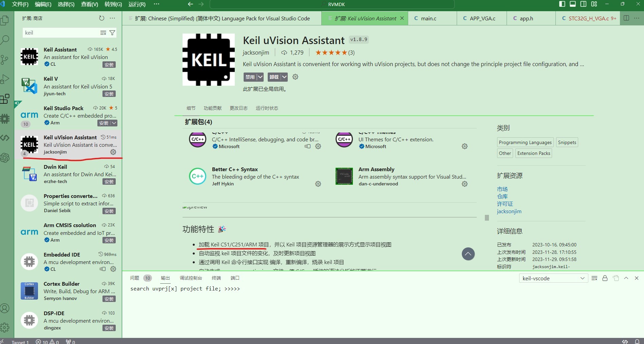The width and height of the screenshot is (644, 344).
Task: Open Run and Debug view
Action: [5, 79]
